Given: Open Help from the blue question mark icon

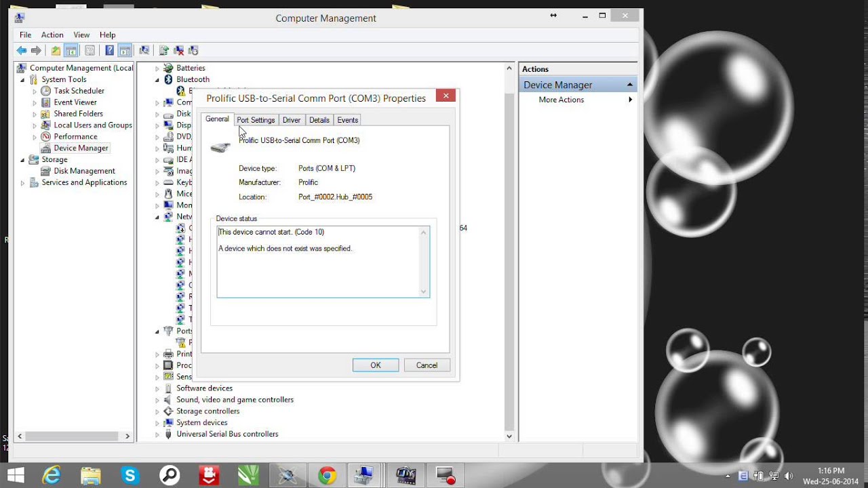Looking at the screenshot, I should [x=109, y=50].
